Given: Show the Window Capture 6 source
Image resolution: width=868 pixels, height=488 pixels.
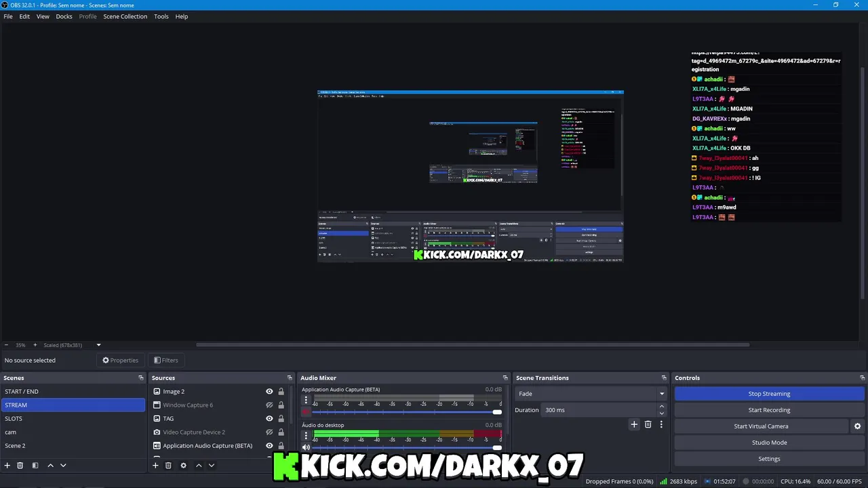Looking at the screenshot, I should pos(269,405).
